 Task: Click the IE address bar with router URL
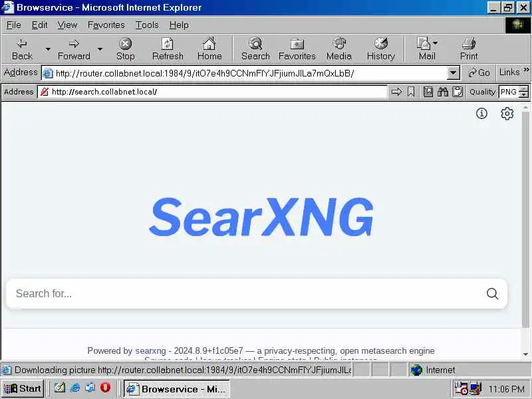click(244, 73)
